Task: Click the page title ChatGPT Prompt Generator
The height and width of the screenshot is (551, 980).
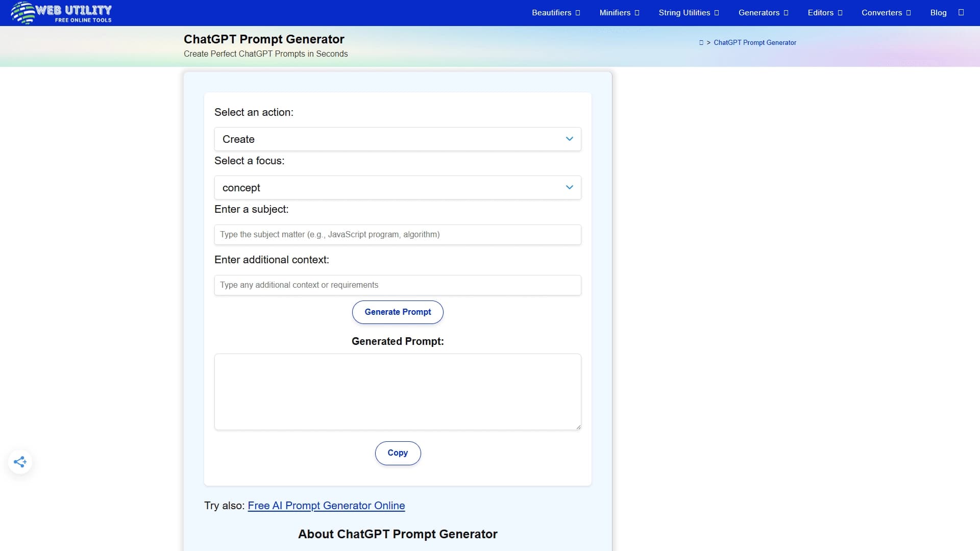Action: click(264, 39)
